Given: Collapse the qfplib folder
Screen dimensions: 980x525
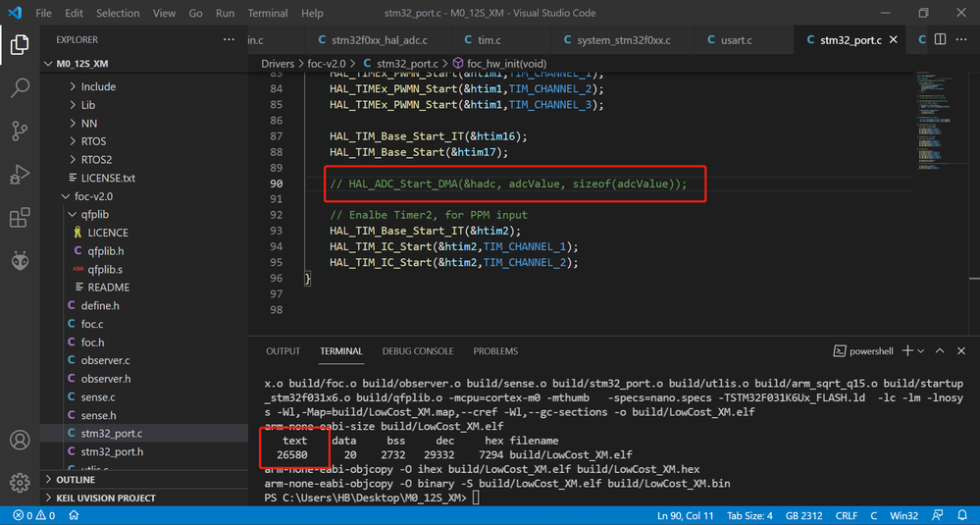Looking at the screenshot, I should tap(94, 214).
